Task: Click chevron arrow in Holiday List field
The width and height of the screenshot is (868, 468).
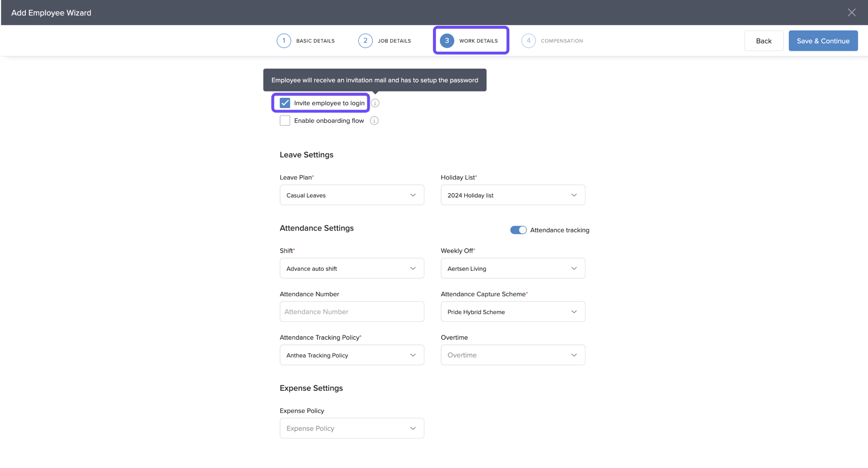Action: point(574,195)
